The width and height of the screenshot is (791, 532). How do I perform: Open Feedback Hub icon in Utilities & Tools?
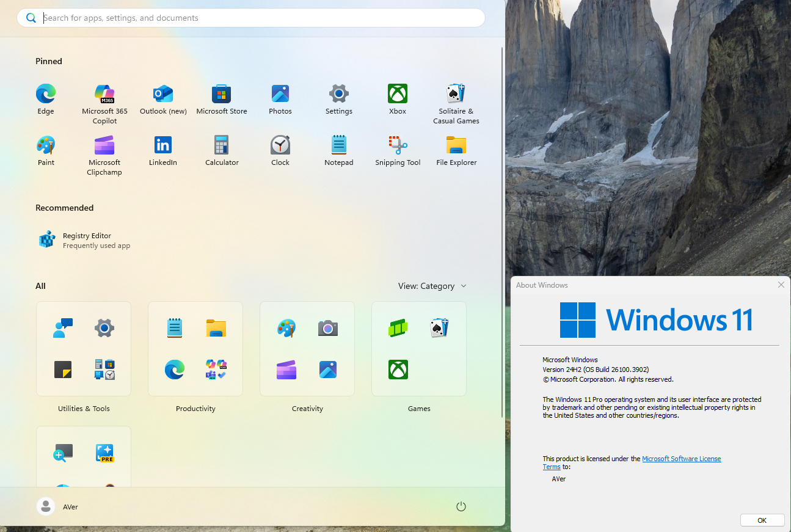[63, 328]
